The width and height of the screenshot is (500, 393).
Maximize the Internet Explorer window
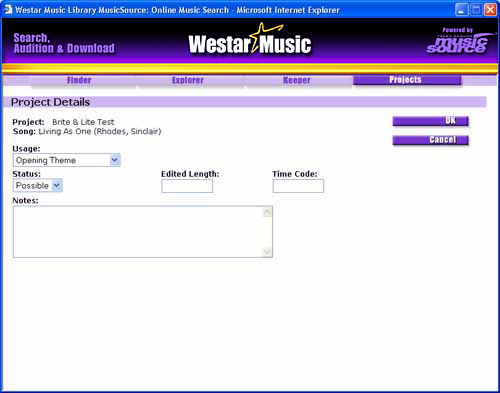[476, 10]
